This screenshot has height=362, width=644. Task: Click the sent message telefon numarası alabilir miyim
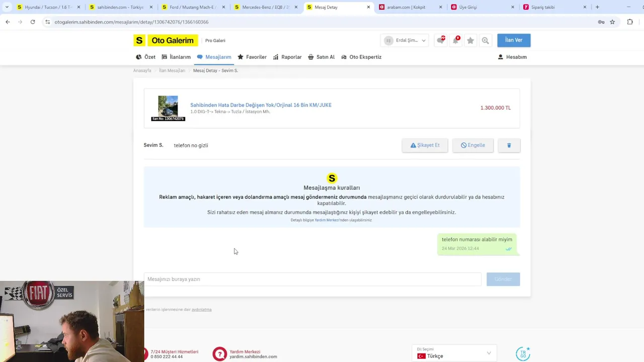477,240
